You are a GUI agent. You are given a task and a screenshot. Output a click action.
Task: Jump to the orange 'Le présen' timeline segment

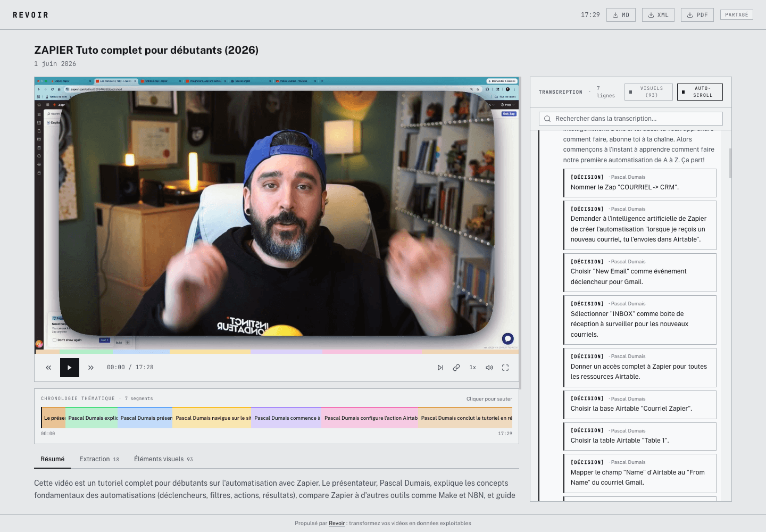54,418
